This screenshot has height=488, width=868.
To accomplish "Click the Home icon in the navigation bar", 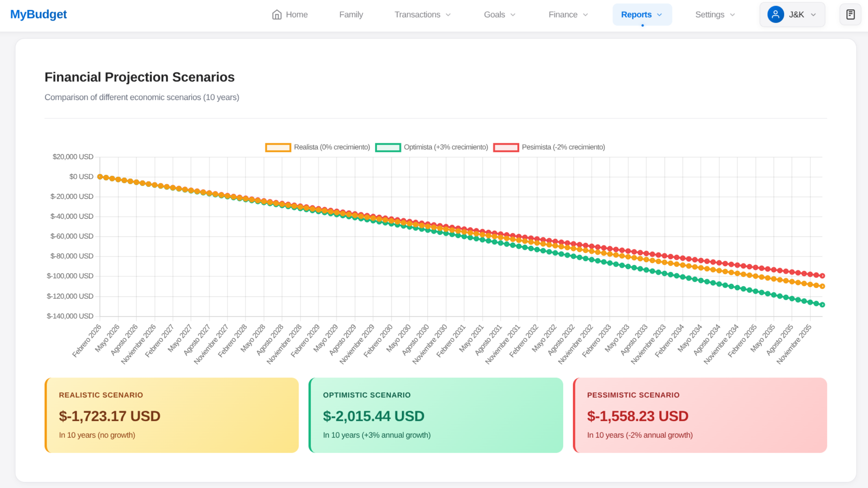I will [277, 14].
